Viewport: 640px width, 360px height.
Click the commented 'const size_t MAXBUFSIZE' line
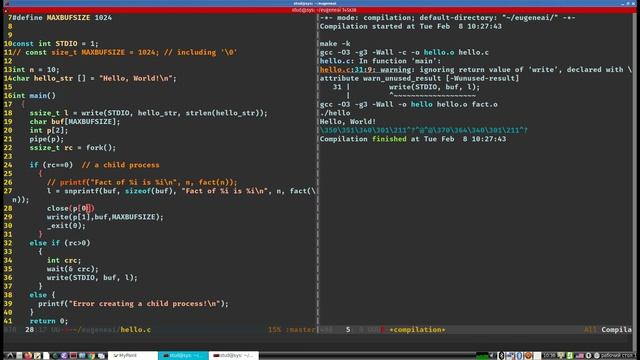pos(125,52)
